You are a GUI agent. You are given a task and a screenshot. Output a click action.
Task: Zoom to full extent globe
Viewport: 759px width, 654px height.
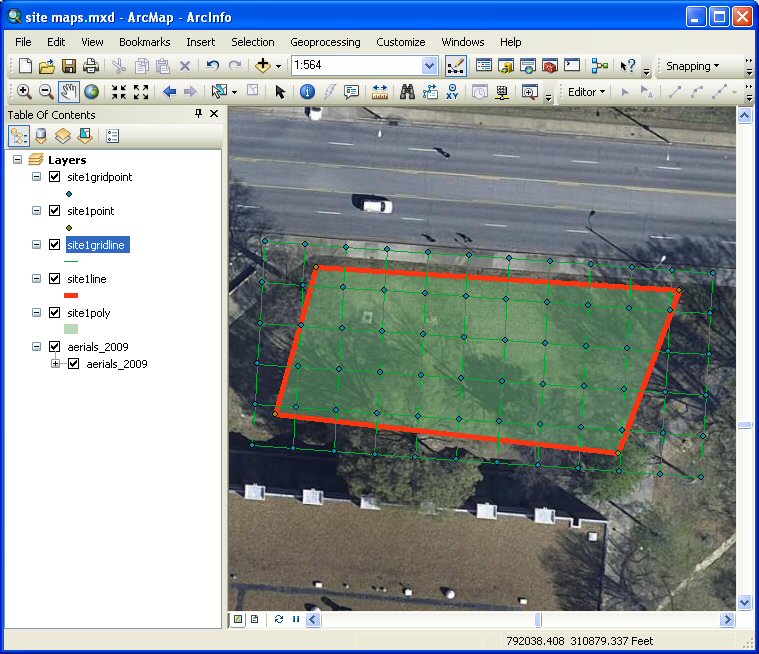click(x=91, y=91)
